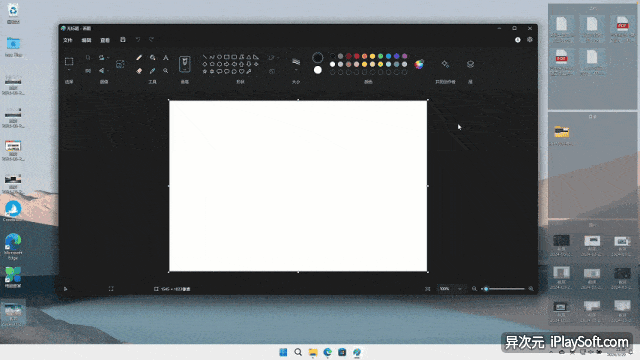Click the zoom in magnifier button
The image size is (640, 360).
click(x=531, y=289)
